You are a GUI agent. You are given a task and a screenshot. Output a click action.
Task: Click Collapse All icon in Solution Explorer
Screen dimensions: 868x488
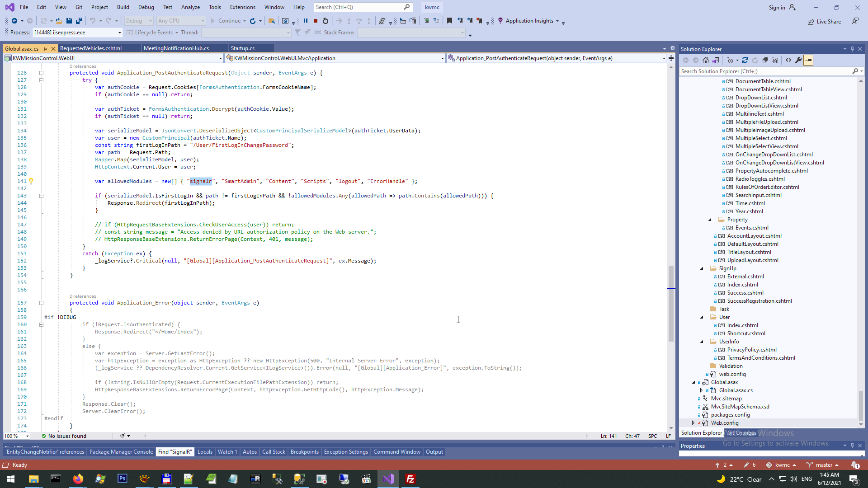pyautogui.click(x=765, y=60)
